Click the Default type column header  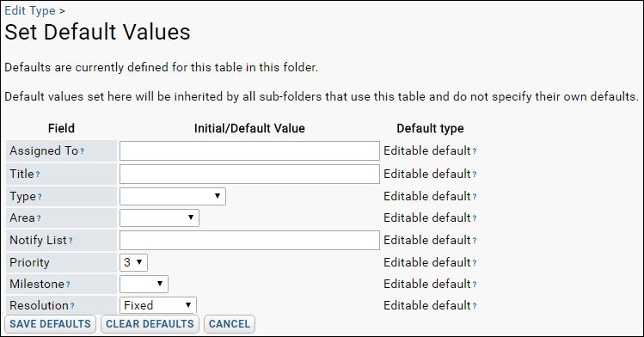(430, 128)
